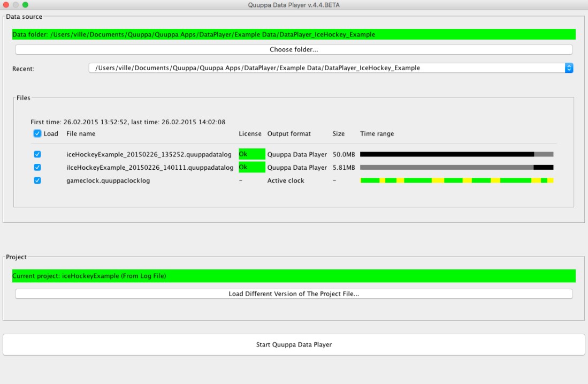Select file name gameclock.quuppaclocklog
Image resolution: width=588 pixels, height=384 pixels.
coord(108,180)
